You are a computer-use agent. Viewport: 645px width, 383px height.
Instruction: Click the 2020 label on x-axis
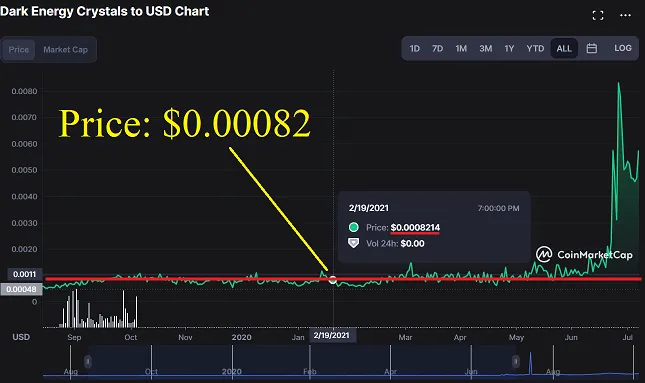[x=241, y=337]
